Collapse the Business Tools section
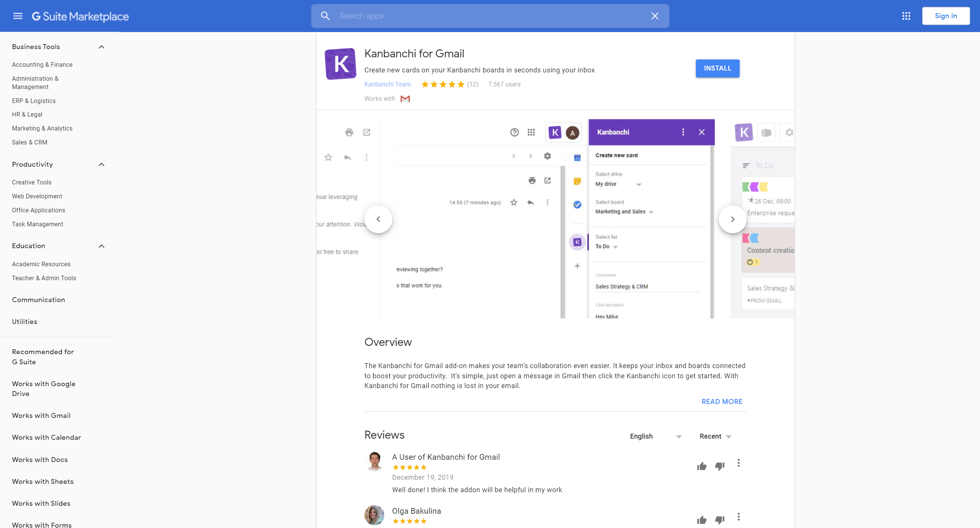Viewport: 980px width, 528px height. [101, 47]
